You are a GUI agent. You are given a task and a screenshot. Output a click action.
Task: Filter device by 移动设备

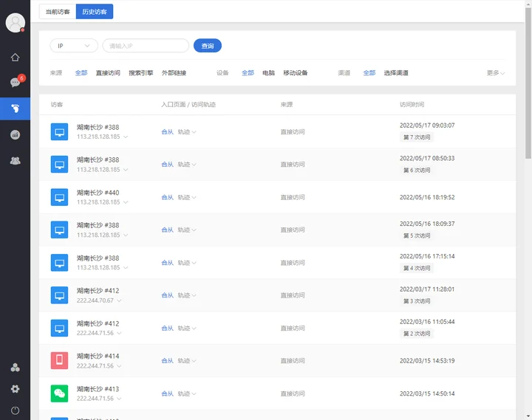tap(295, 73)
